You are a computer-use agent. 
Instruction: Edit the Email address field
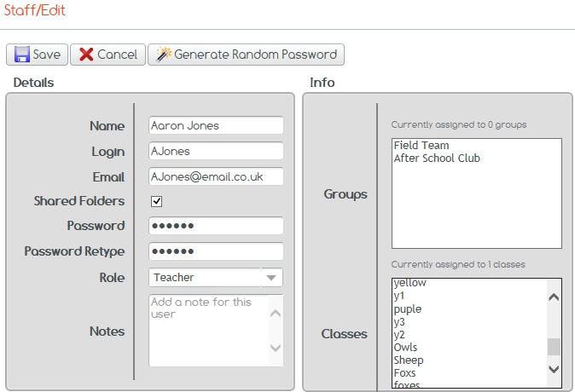(x=215, y=177)
